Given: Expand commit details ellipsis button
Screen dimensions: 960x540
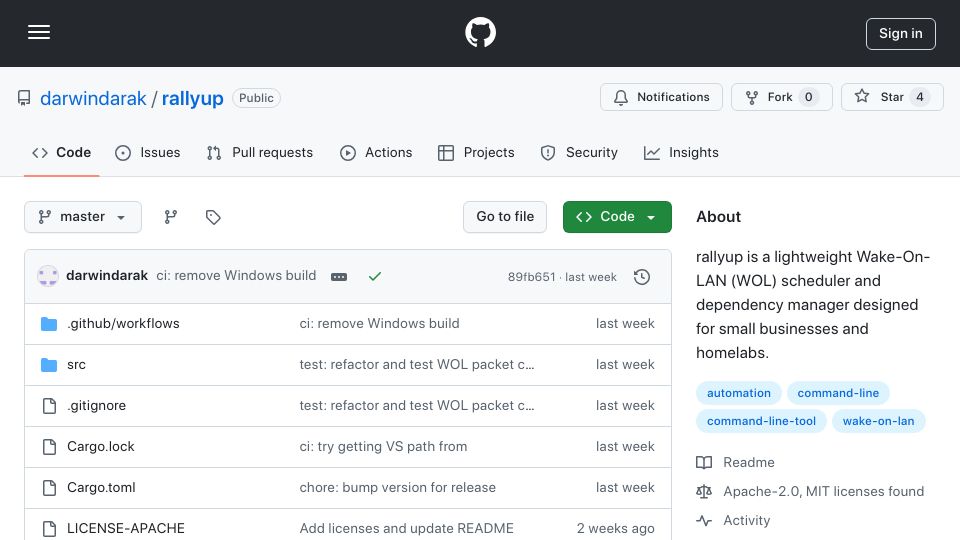Looking at the screenshot, I should coord(339,277).
